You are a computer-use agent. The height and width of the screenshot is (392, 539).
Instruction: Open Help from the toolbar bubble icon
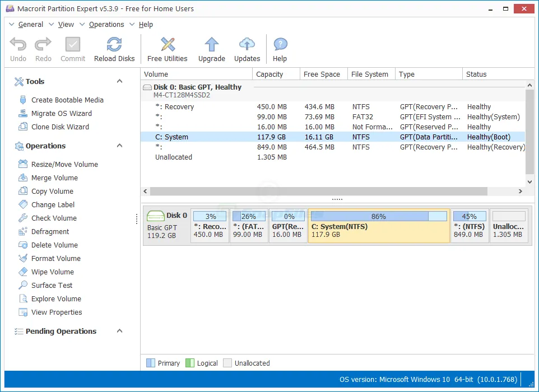(280, 44)
